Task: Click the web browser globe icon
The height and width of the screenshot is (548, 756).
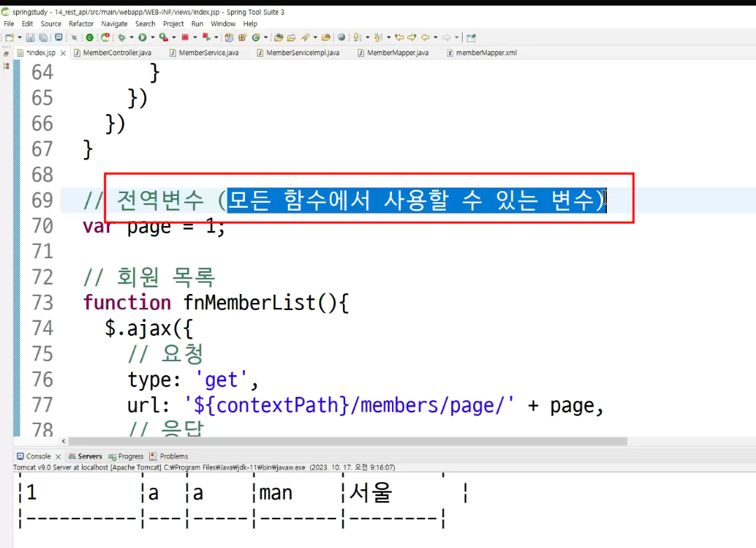Action: click(x=342, y=37)
